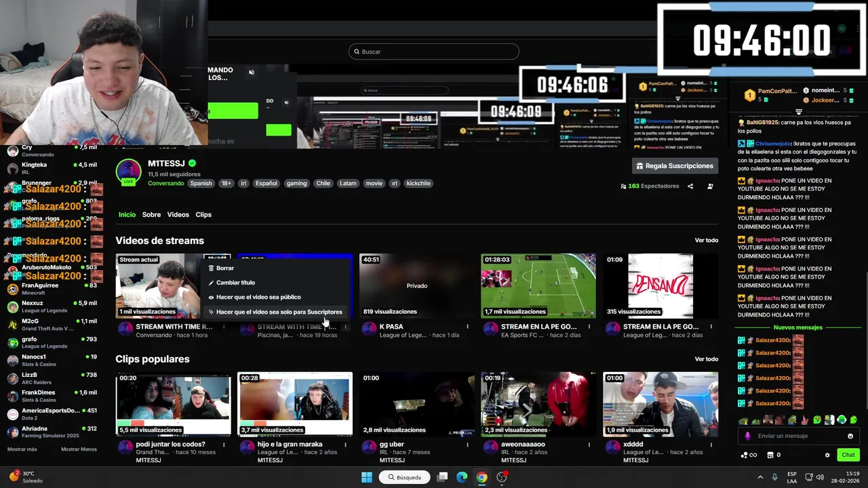
Task: Open Task View on taskbar
Action: coord(442,477)
